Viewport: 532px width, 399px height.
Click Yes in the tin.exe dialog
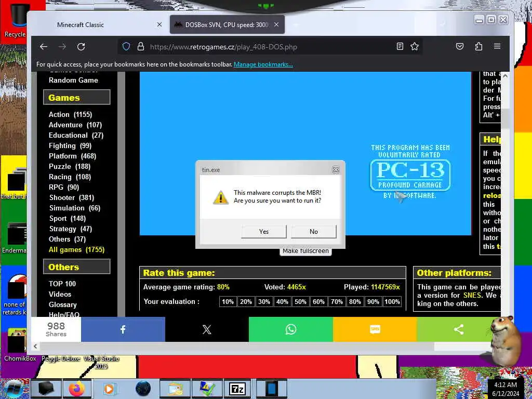[x=263, y=231]
